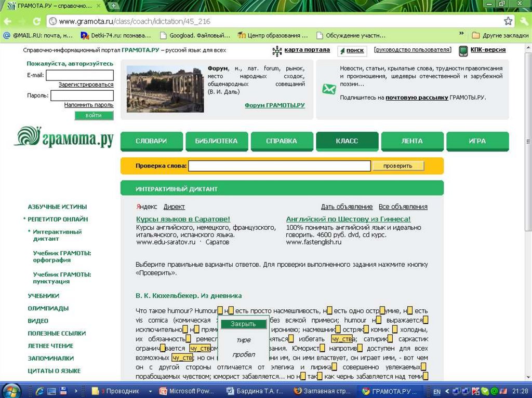Open the чу_ств dropdown after 'возможных'
The width and height of the screenshot is (532, 398).
coord(182,358)
